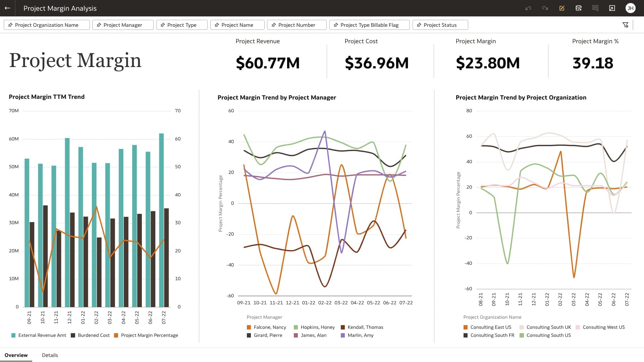This screenshot has height=362, width=644.
Task: Open the Project Type Billable Flag filter
Action: pyautogui.click(x=369, y=25)
